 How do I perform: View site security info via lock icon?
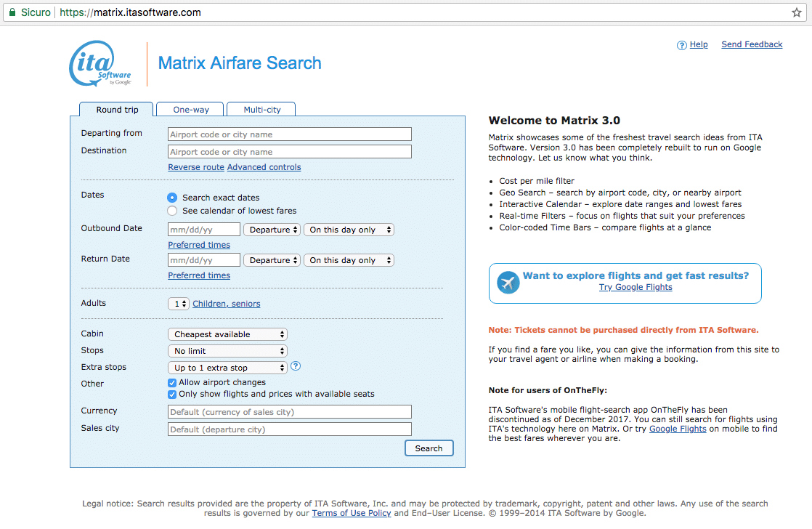12,12
